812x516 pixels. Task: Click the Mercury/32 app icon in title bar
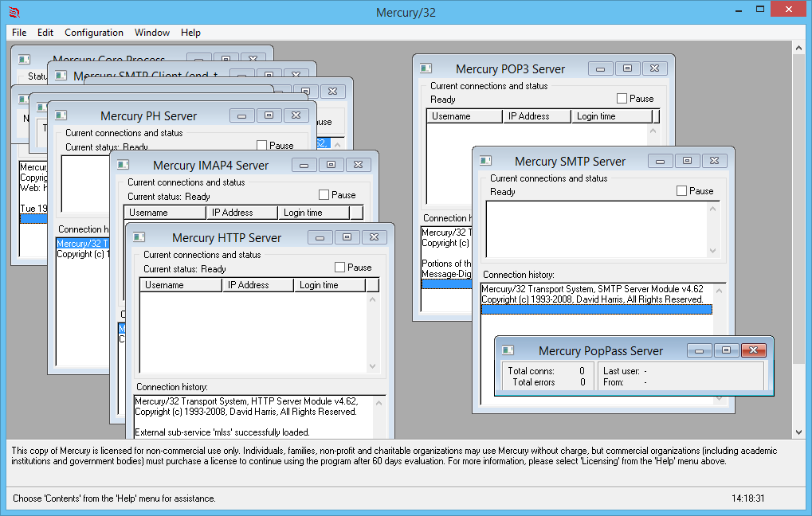pos(14,12)
